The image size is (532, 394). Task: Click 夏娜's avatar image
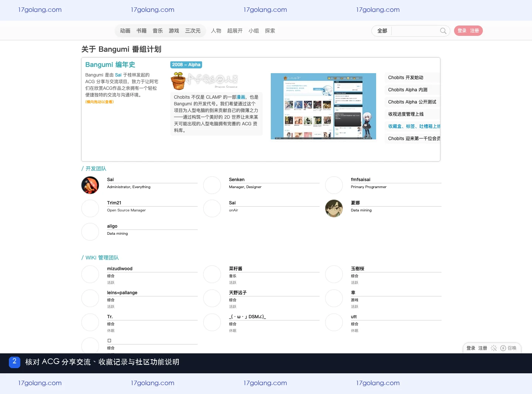334,208
